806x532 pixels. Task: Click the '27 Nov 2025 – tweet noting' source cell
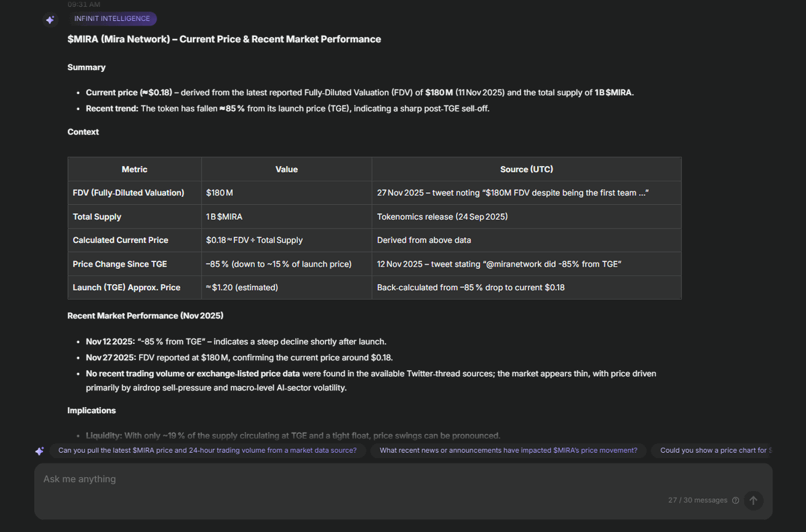pyautogui.click(x=526, y=193)
